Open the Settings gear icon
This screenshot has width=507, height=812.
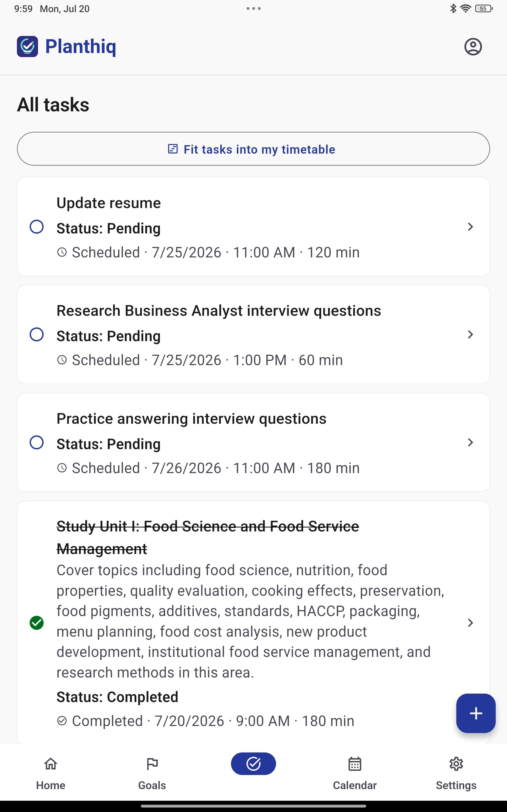[456, 764]
